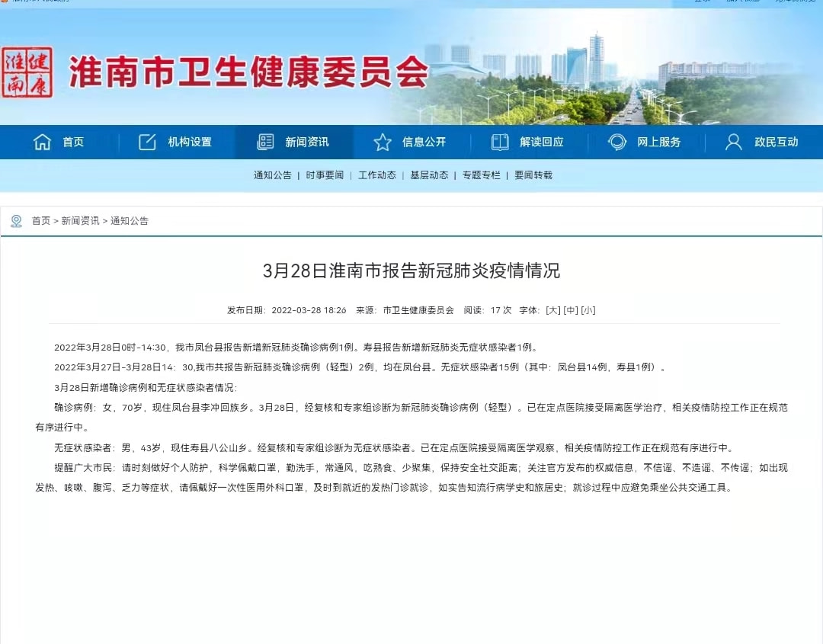Open the 网上服务 navigation menu
This screenshot has width=823, height=644.
point(658,142)
